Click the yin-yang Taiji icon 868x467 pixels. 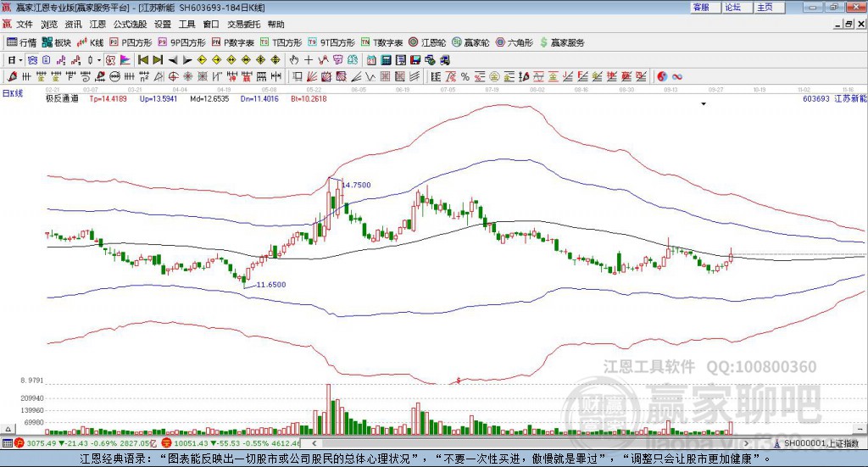coord(662,76)
